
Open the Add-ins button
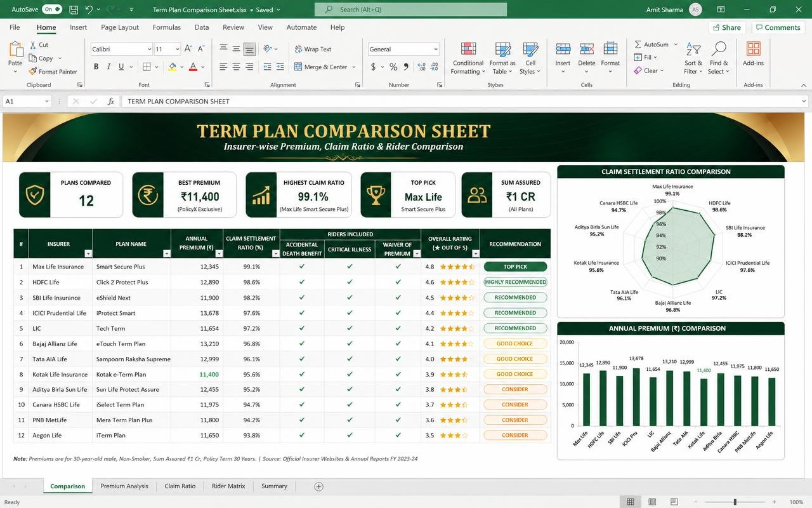[x=753, y=54]
